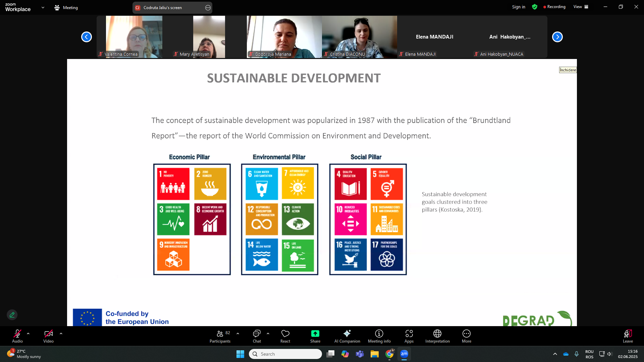Screen dimensions: 644x362
Task: Open Interpretation language options
Action: click(437, 336)
